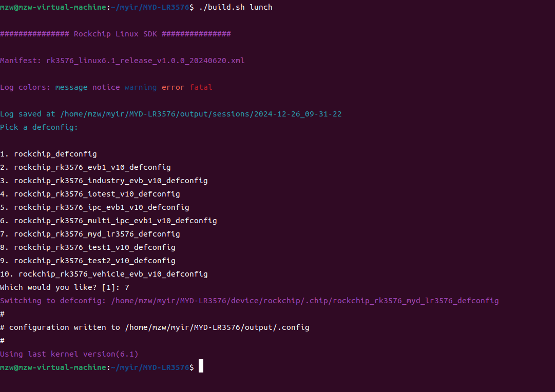This screenshot has width=555, height=392.
Task: Click the 'Which would you like?' answer 7
Action: [x=127, y=287]
